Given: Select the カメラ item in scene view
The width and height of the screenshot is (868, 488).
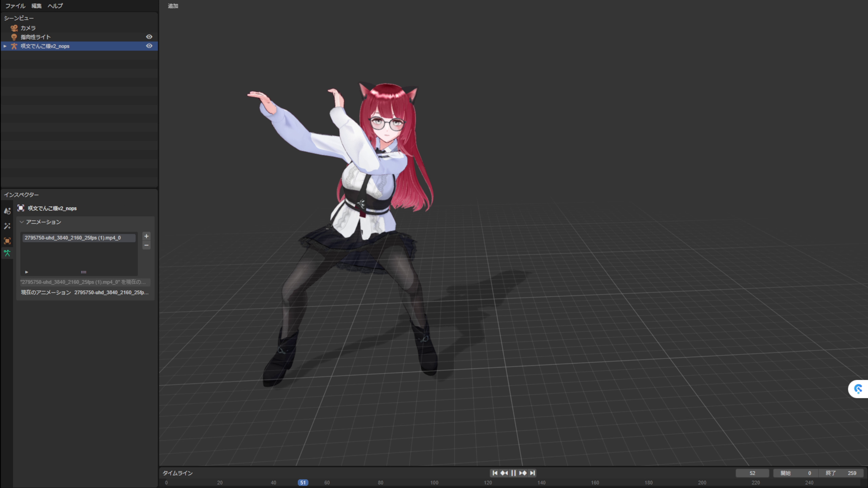Looking at the screenshot, I should tap(79, 28).
